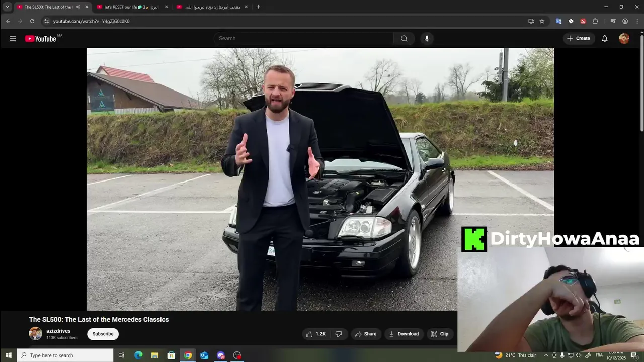Open Chrome three-dot menu
The image size is (644, 362).
637,21
